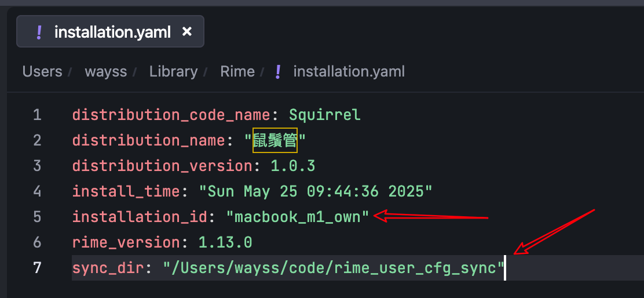Screen dimensions: 644x298
Task: Open the Rime breadcrumb segment
Action: [x=237, y=71]
